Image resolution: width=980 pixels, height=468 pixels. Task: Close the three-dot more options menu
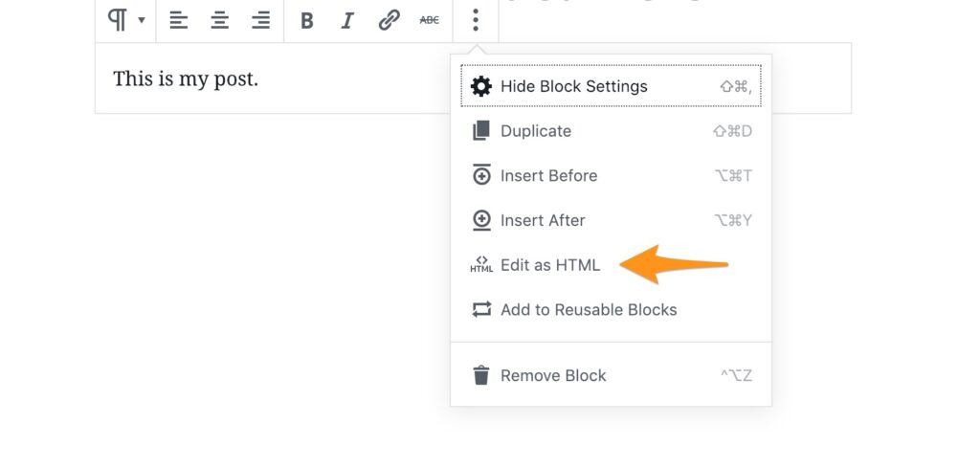coord(476,20)
